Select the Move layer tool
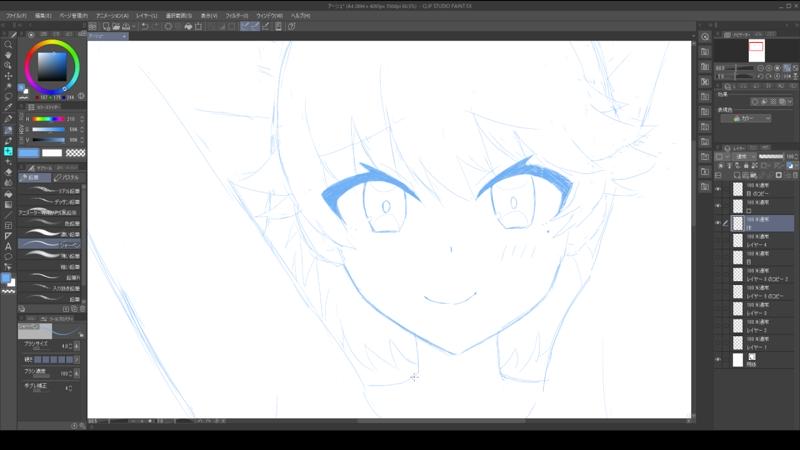 click(x=8, y=76)
